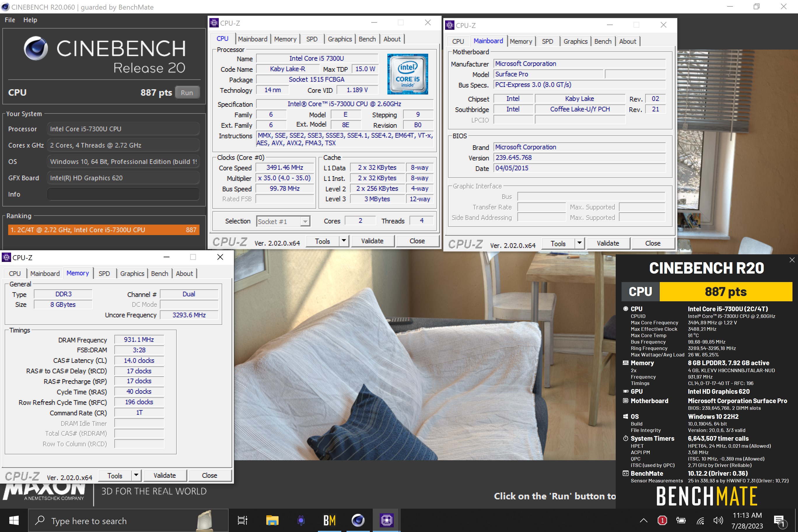Click the CPU-Z icon in Memory window title bar
The height and width of the screenshot is (532, 798).
[6, 258]
